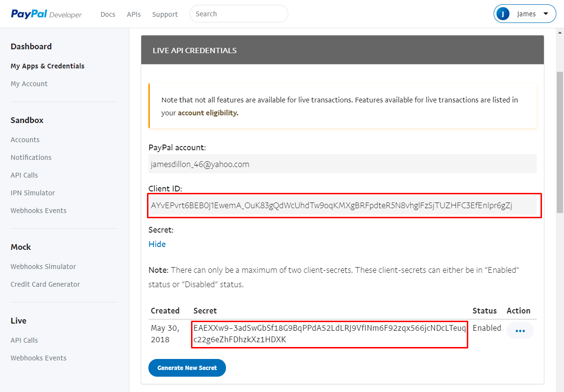Click the scrollbar up arrow
564x392 pixels.
560,33
